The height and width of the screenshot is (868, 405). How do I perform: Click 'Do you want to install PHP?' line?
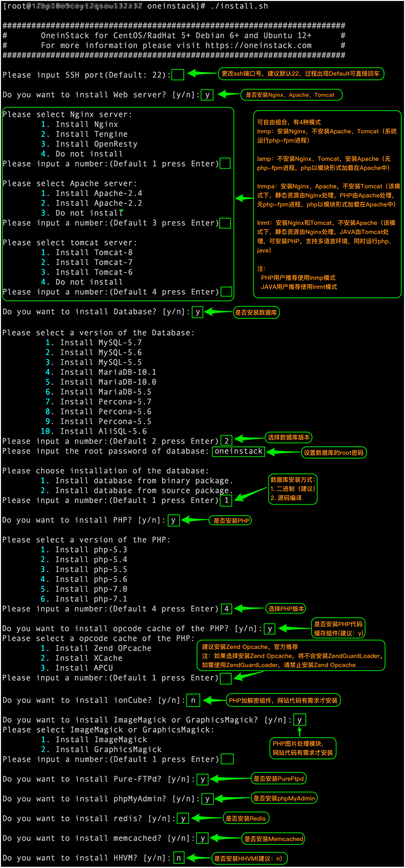click(x=84, y=520)
